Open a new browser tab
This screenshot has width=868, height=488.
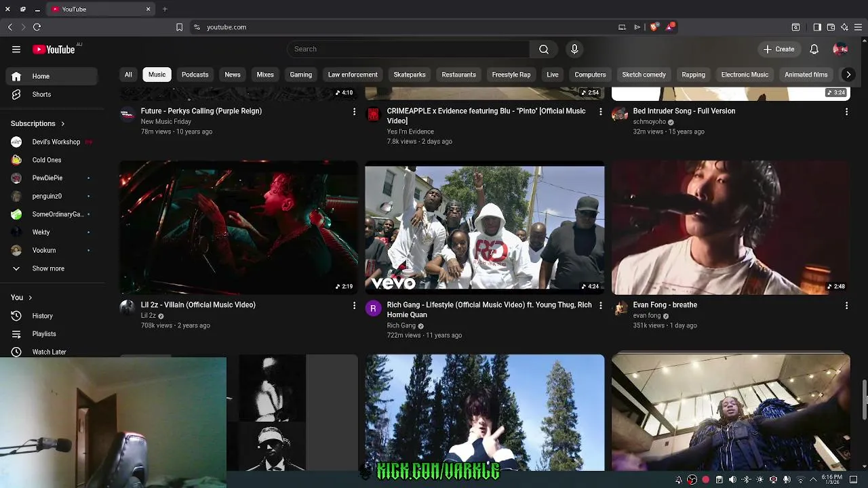point(165,9)
